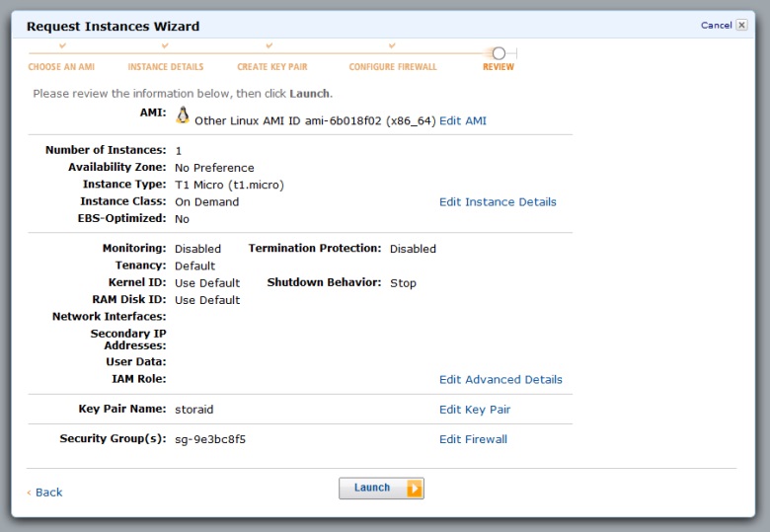
Task: Click the Cancel link
Action: (x=716, y=25)
